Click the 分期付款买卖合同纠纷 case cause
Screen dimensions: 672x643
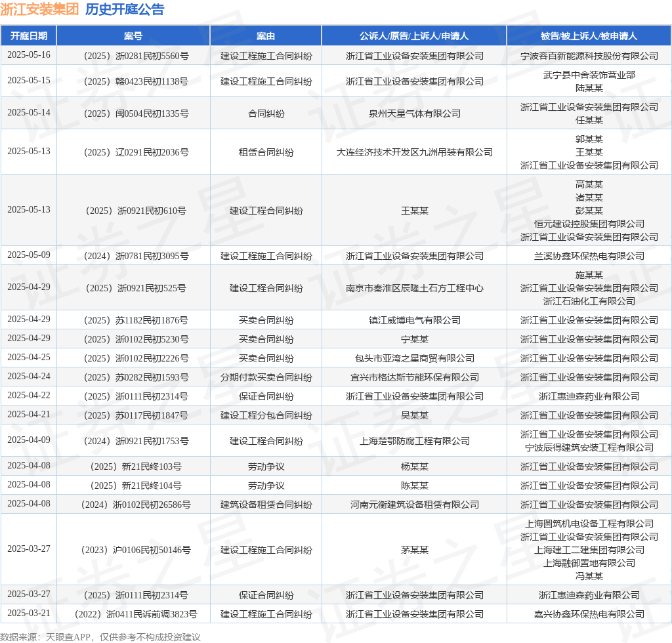click(266, 377)
